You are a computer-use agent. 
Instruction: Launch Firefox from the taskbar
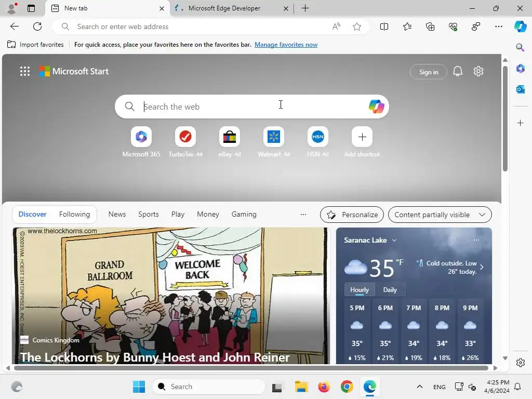point(324,387)
